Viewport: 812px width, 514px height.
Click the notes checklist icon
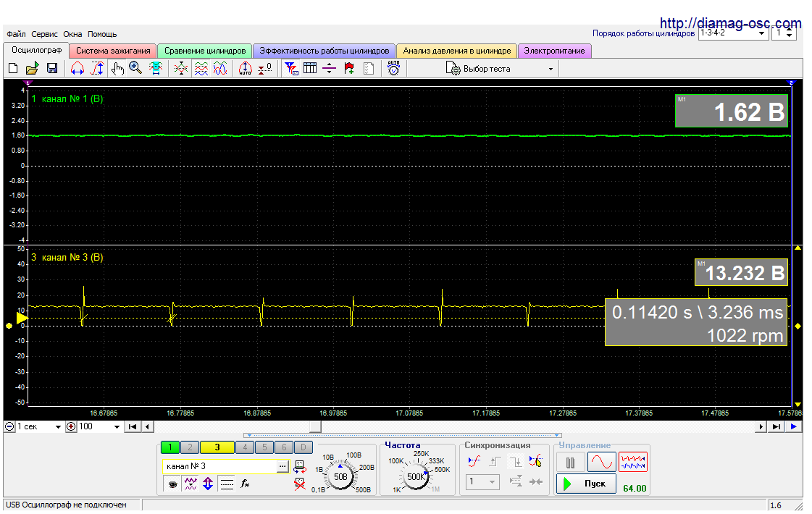(x=369, y=68)
